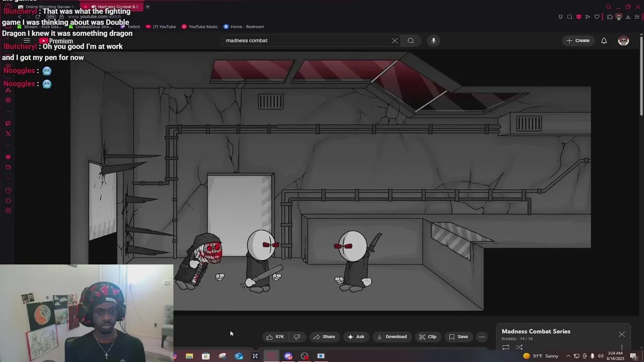Click the Madness Combat video player
644x362 pixels.
coord(331,181)
